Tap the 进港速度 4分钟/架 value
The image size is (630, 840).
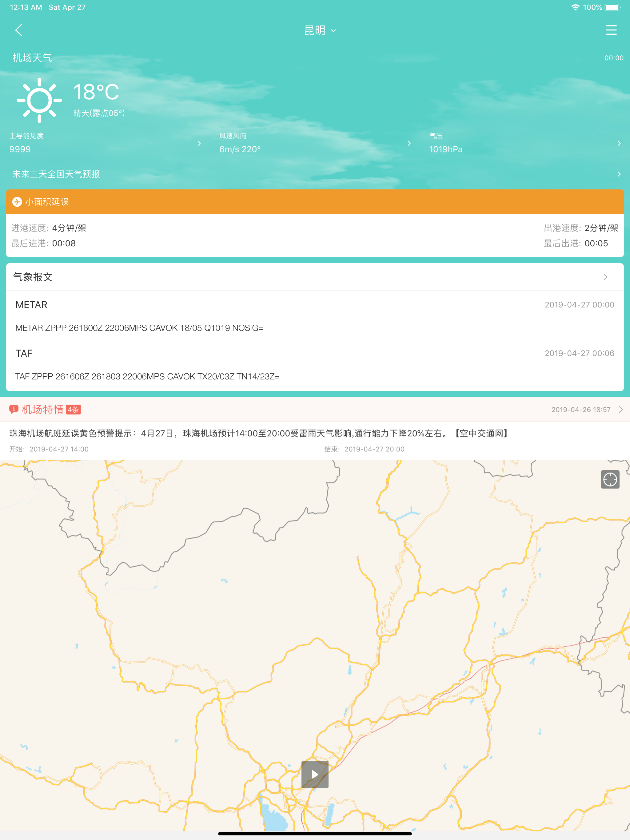point(69,228)
